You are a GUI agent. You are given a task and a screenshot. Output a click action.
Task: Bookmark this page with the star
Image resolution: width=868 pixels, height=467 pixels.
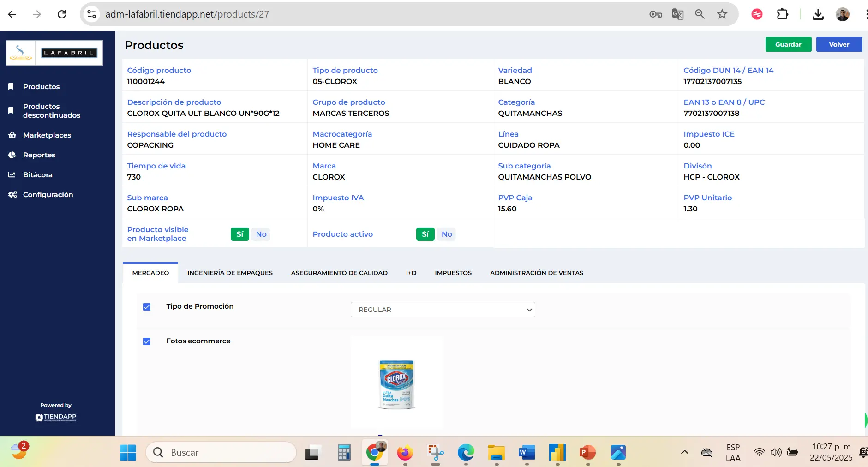click(x=722, y=14)
